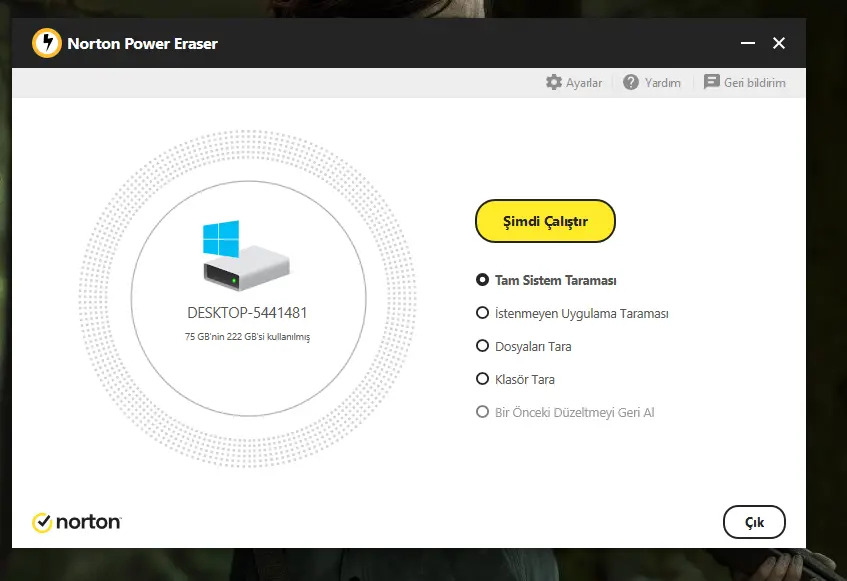847x581 pixels.
Task: Open the Geri bildirim feedback icon
Action: point(711,82)
